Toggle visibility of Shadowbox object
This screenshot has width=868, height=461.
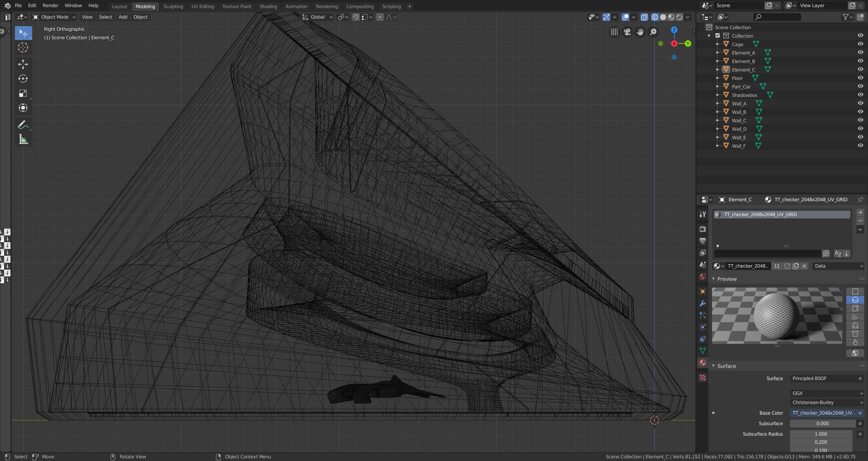860,95
